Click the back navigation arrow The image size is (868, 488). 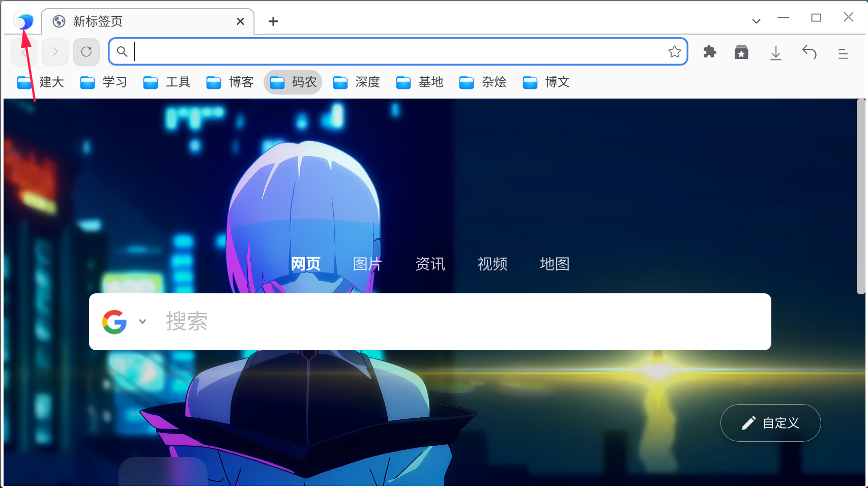click(23, 51)
